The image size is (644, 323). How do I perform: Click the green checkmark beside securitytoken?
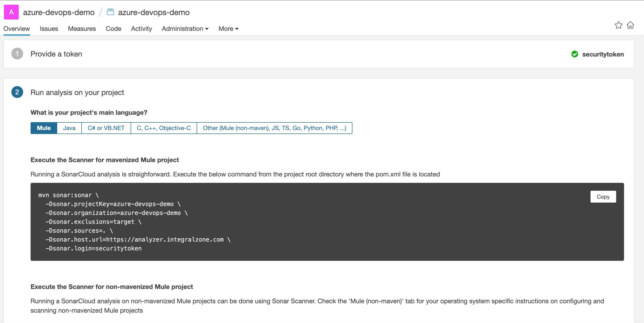pyautogui.click(x=575, y=54)
